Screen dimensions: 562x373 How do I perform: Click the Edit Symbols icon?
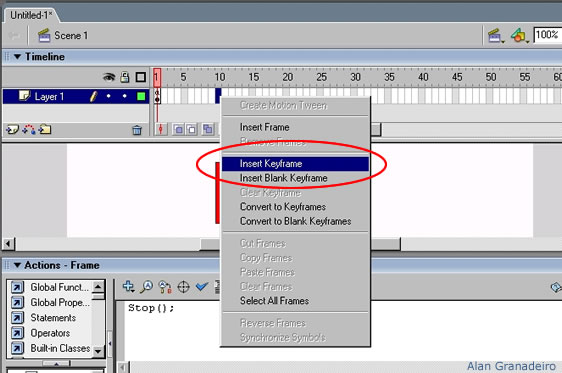519,35
